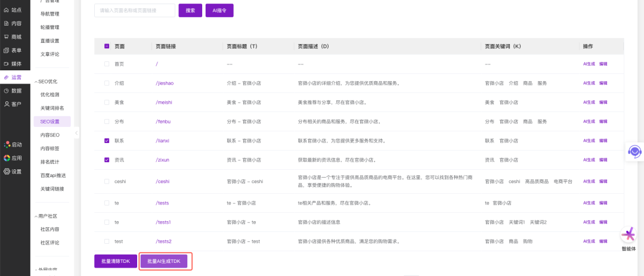Collapse the SEO优化 menu group
Screen dimensions: 644x276
[x=47, y=81]
